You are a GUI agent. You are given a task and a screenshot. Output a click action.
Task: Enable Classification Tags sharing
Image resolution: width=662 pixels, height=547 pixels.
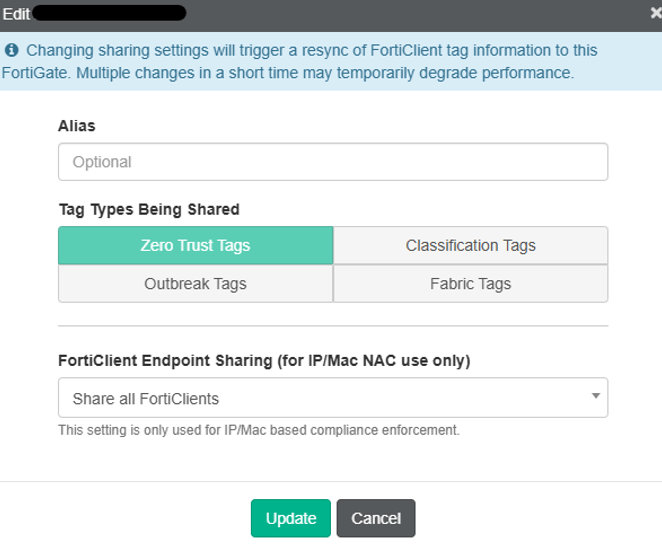point(470,245)
